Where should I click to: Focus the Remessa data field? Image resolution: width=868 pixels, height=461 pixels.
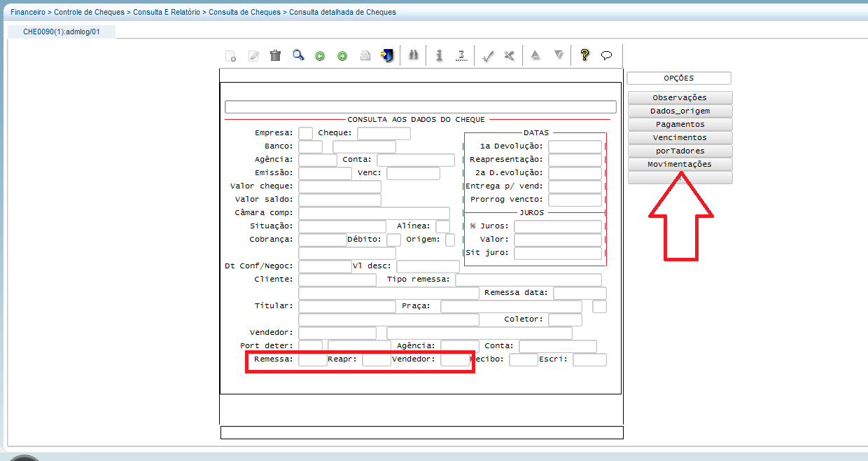tap(580, 293)
